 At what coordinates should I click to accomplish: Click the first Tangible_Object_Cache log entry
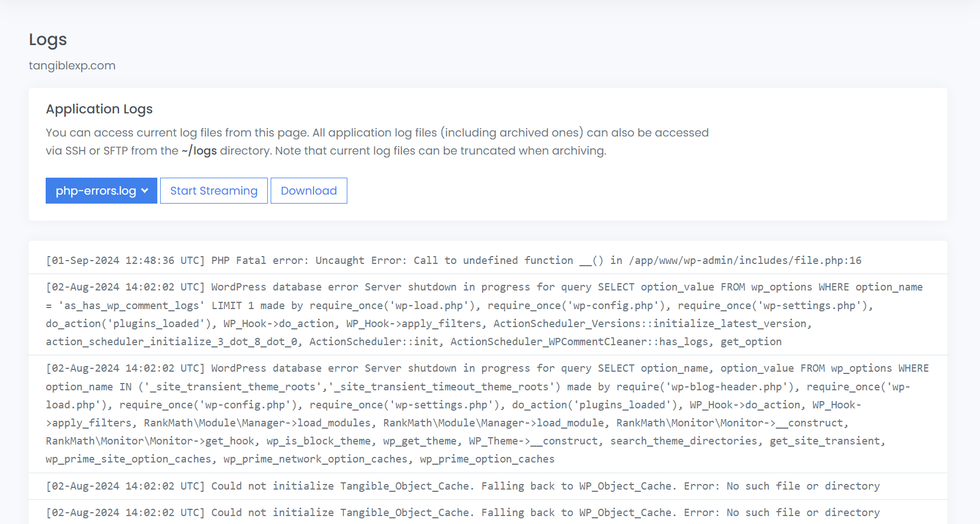point(462,486)
